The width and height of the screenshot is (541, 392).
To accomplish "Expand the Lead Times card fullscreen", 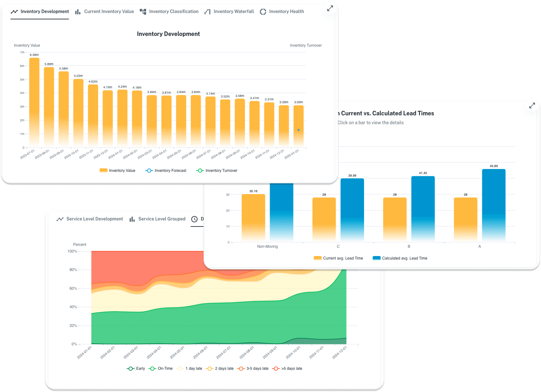I will tap(532, 105).
